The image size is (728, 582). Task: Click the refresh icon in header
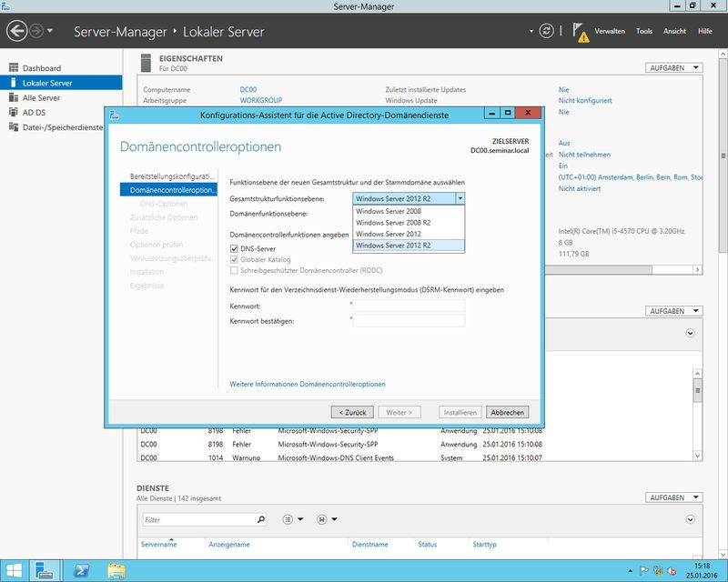click(546, 31)
